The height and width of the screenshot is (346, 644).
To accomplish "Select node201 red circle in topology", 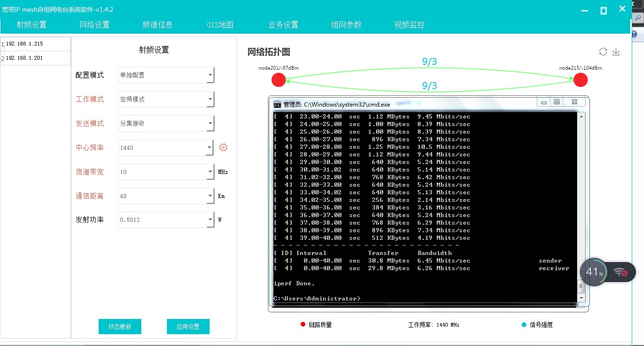I will (278, 80).
